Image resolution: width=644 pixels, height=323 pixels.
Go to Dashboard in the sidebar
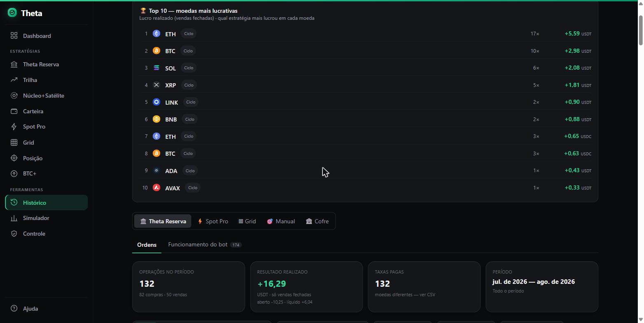click(47, 36)
